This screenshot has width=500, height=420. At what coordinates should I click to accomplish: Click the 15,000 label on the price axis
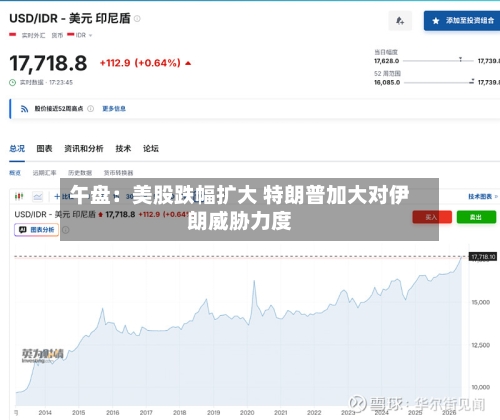pyautogui.click(x=481, y=302)
